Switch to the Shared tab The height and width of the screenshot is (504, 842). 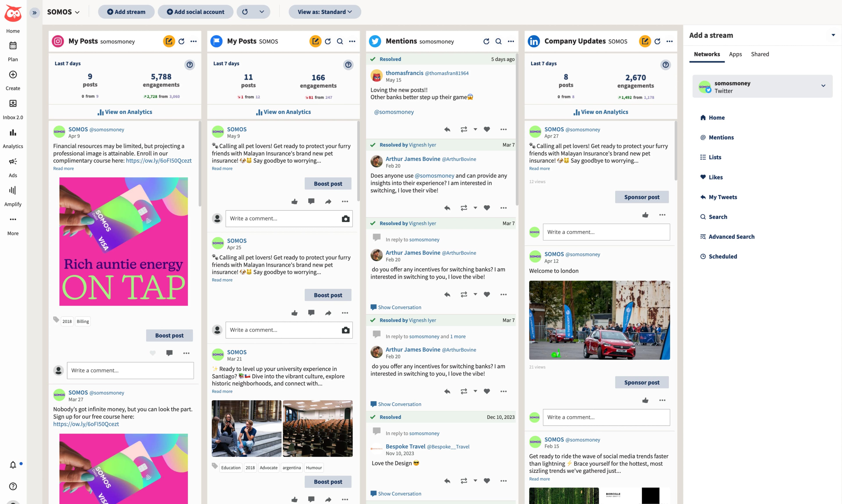coord(760,54)
